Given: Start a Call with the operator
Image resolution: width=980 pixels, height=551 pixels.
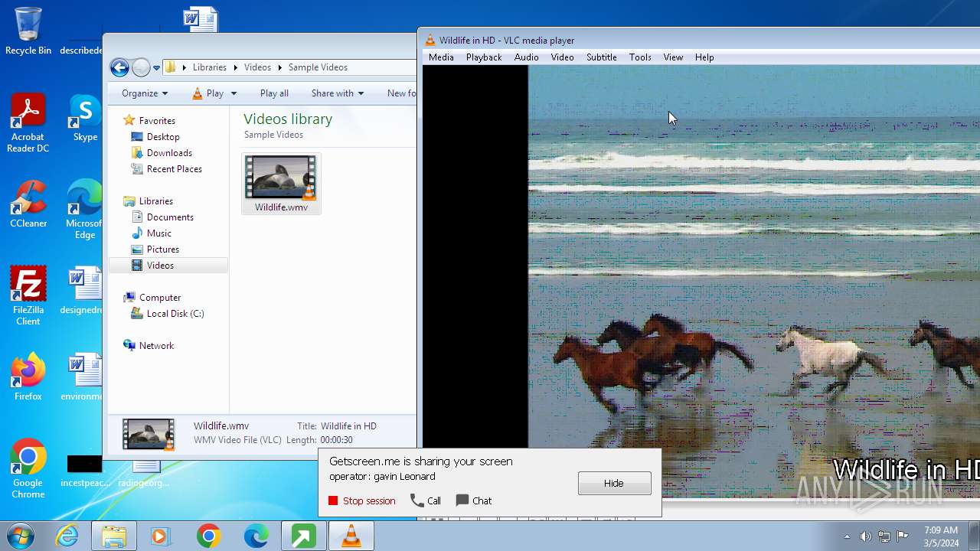Looking at the screenshot, I should 426,500.
